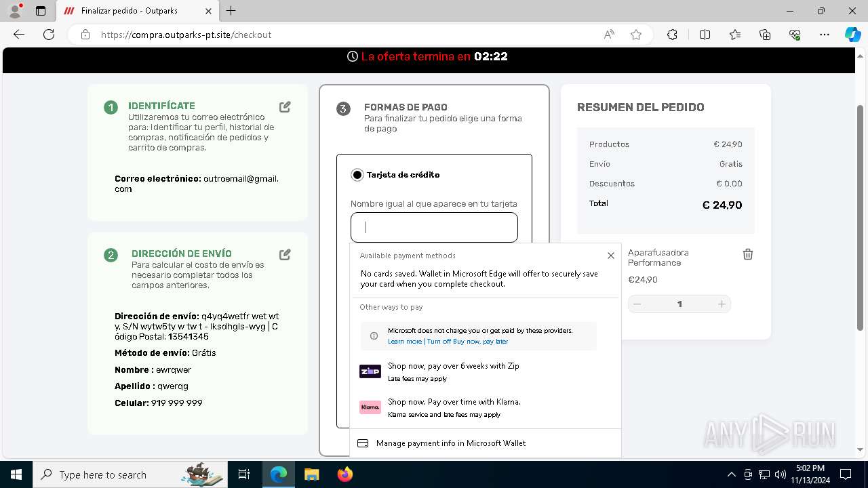Toggle split screen view
Viewport: 868px width, 488px height.
(705, 35)
